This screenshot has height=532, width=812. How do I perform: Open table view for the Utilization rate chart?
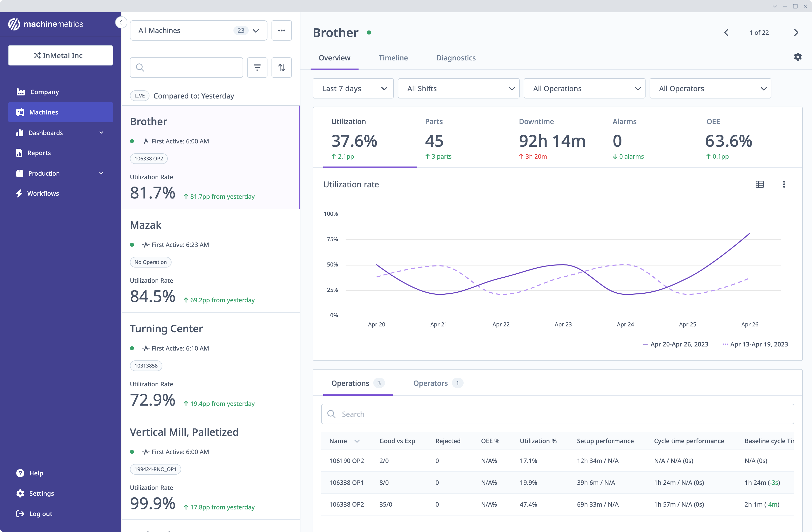760,184
